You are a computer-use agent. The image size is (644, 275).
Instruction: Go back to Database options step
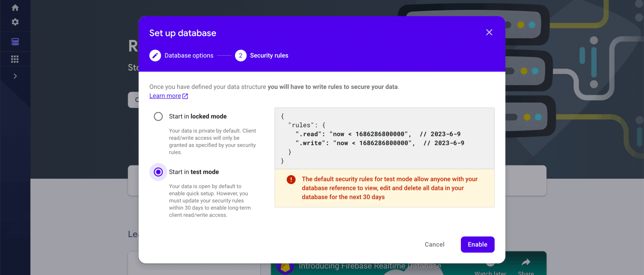(x=189, y=55)
